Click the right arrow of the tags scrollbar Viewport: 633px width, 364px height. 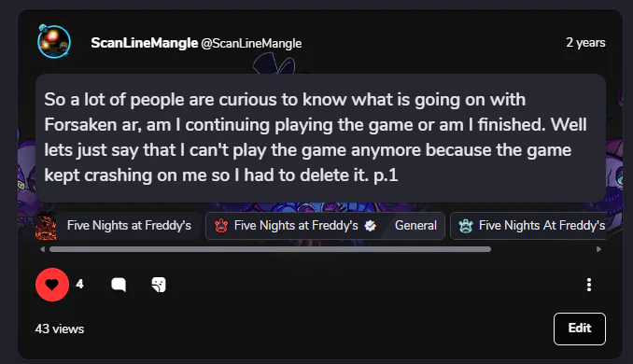(x=598, y=249)
